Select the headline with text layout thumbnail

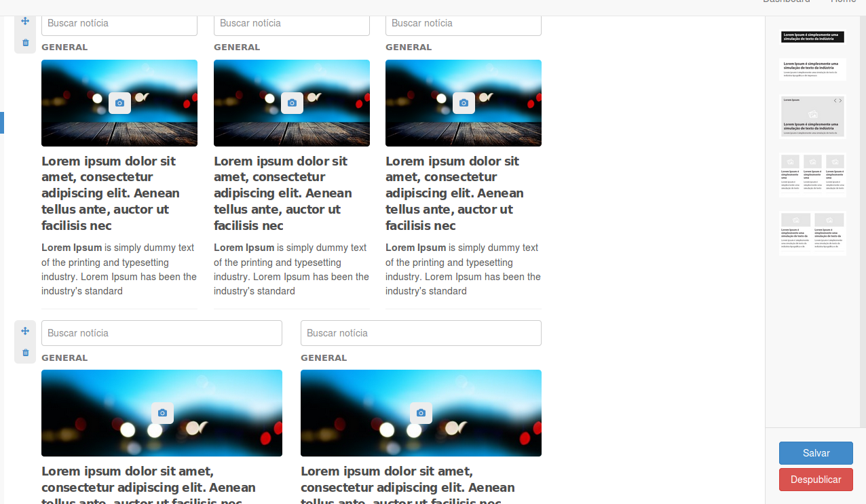click(x=812, y=69)
